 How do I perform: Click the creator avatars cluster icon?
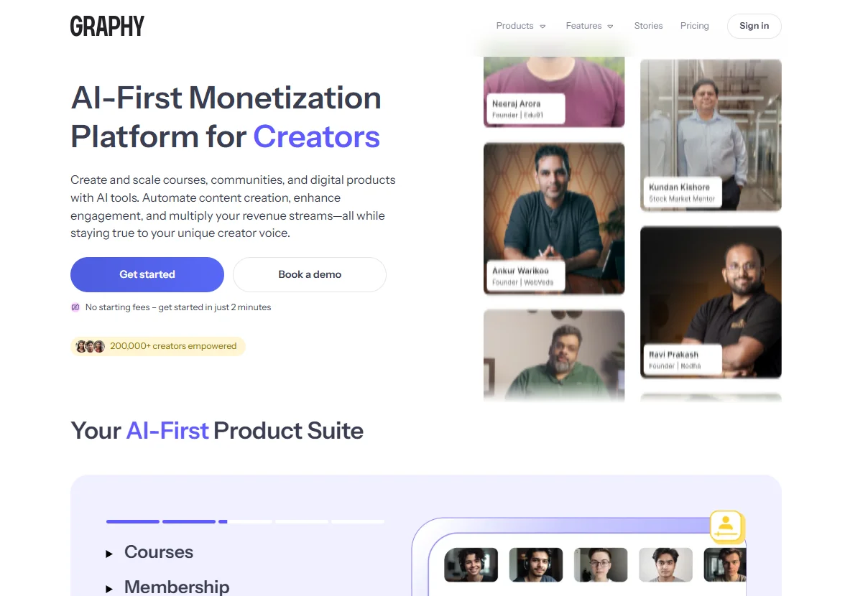pos(91,346)
